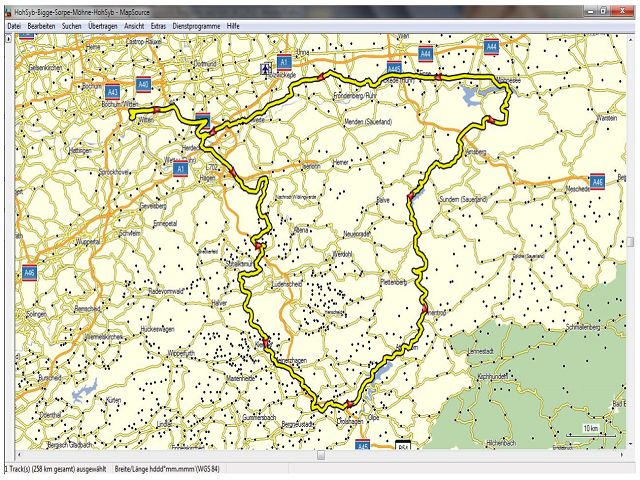Click the A44 shield at the top-right of the map
The image size is (640, 480).
tap(492, 47)
